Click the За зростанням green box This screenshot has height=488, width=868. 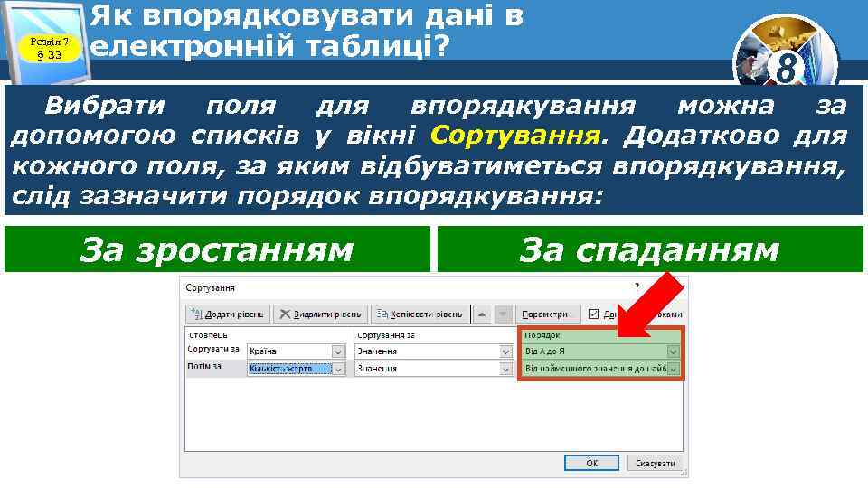point(217,249)
